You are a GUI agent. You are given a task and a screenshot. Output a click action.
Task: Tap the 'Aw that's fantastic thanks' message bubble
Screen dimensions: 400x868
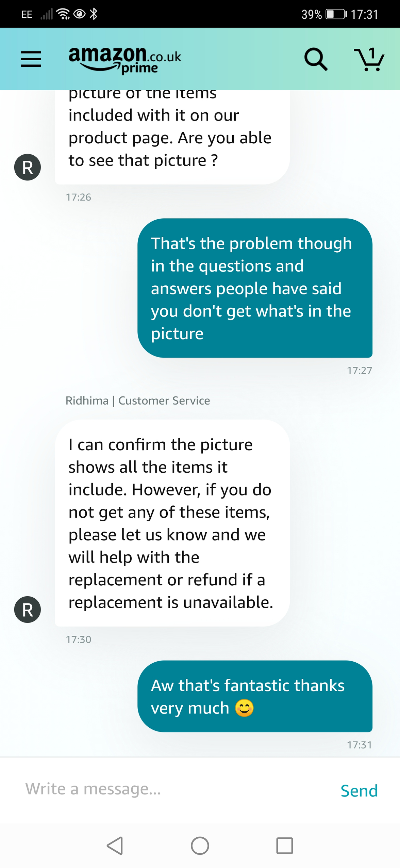tap(254, 696)
